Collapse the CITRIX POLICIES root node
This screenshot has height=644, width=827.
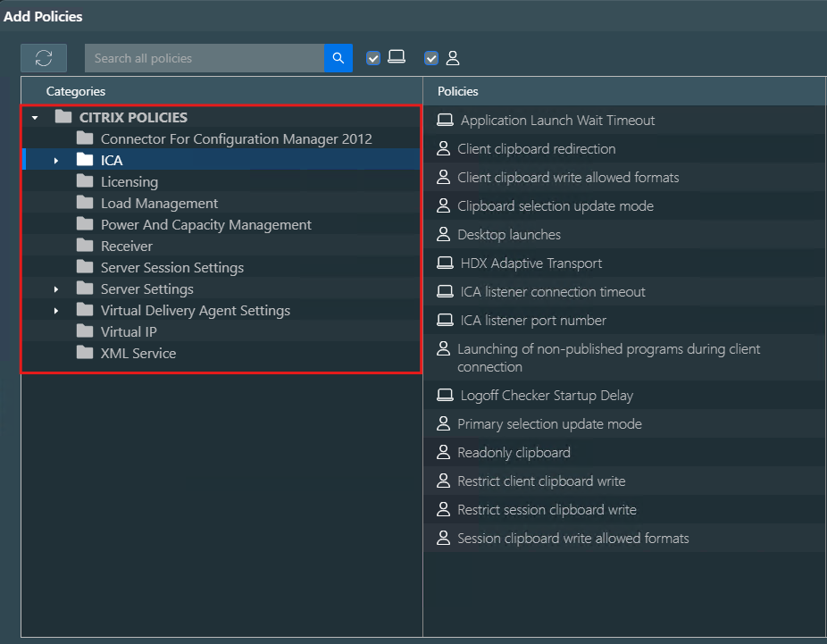tap(35, 118)
